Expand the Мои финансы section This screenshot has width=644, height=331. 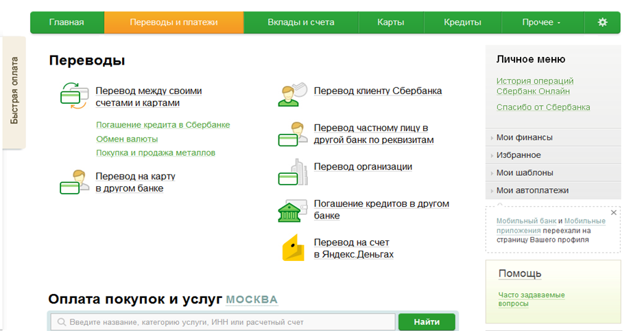point(525,137)
